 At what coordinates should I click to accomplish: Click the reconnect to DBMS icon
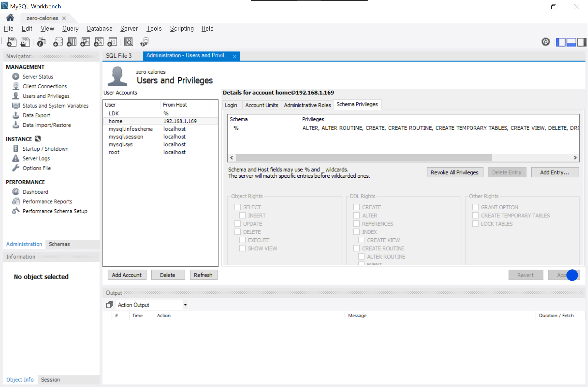click(145, 42)
